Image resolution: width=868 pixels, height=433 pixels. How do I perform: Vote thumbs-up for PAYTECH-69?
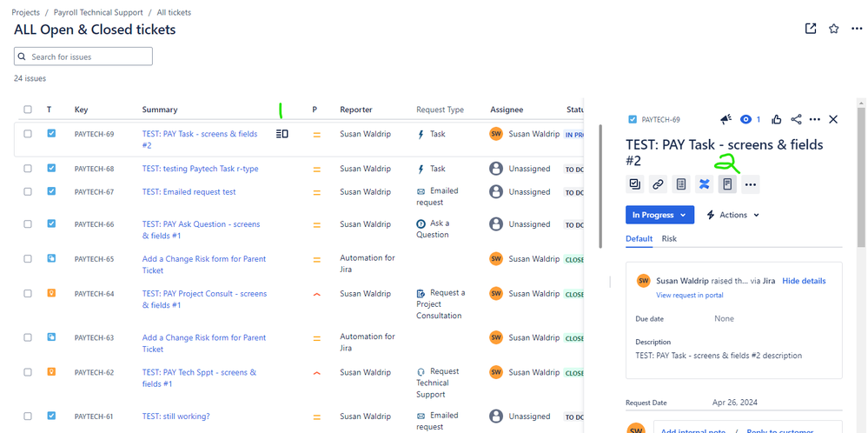(777, 119)
